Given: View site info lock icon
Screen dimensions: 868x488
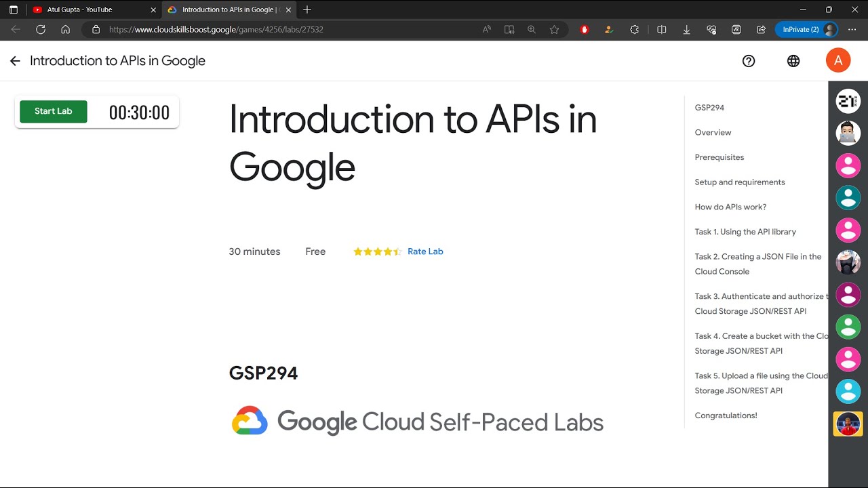Looking at the screenshot, I should click(96, 30).
